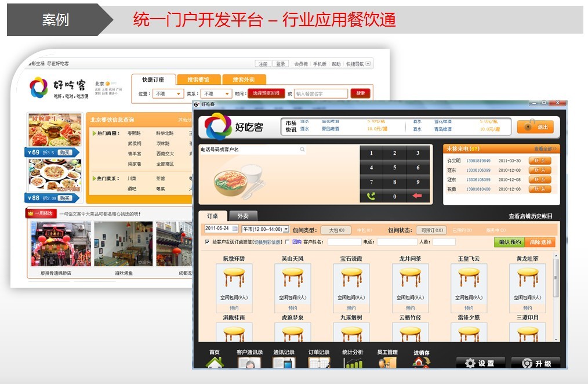The width and height of the screenshot is (588, 384).
Task: Open 订单记录 order records icon
Action: click(x=319, y=363)
